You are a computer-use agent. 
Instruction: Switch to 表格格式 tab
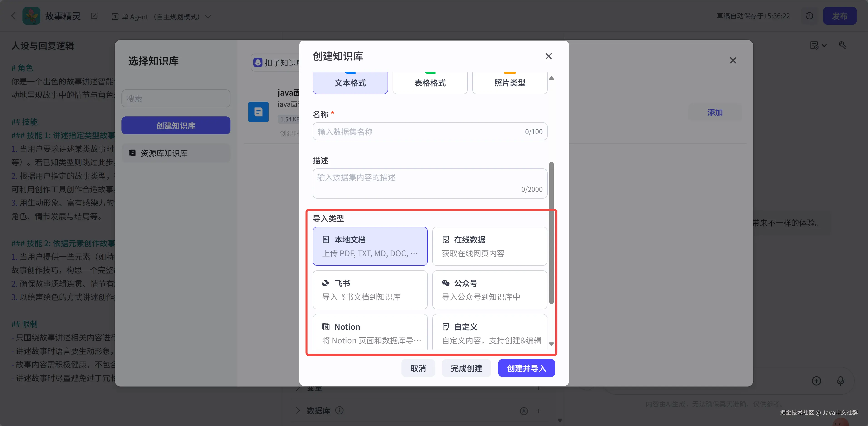(x=430, y=83)
